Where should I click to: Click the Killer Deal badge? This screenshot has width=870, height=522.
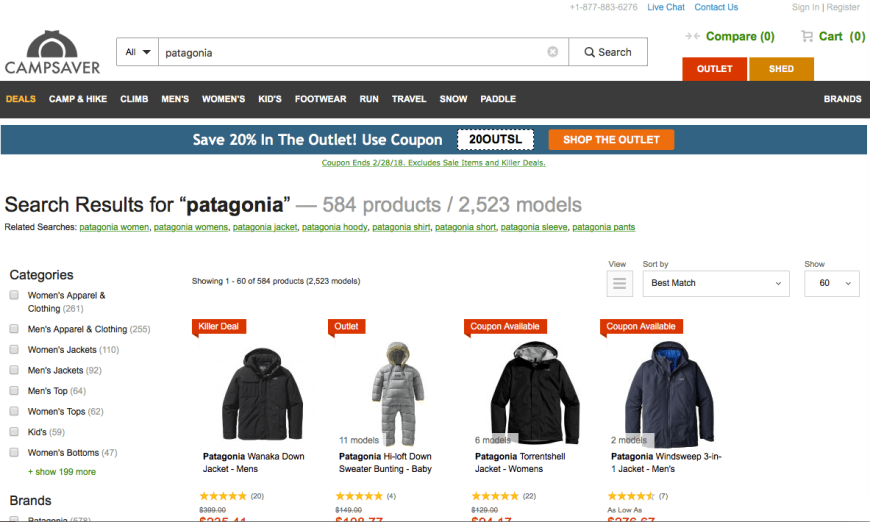[x=219, y=326]
